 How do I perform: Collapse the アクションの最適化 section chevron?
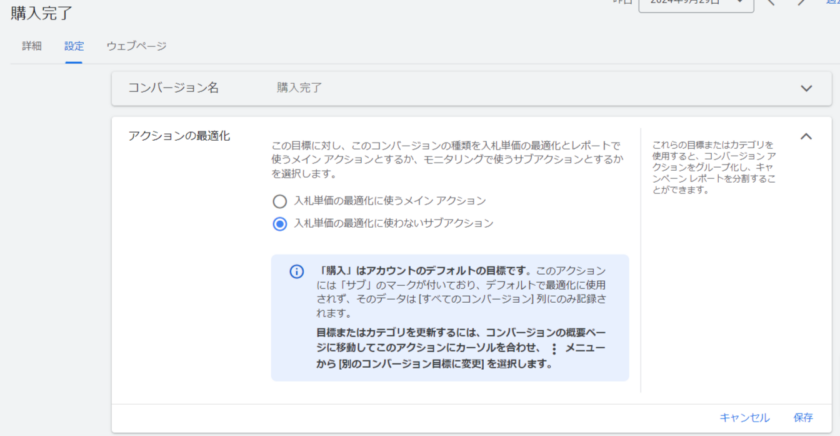(x=807, y=136)
